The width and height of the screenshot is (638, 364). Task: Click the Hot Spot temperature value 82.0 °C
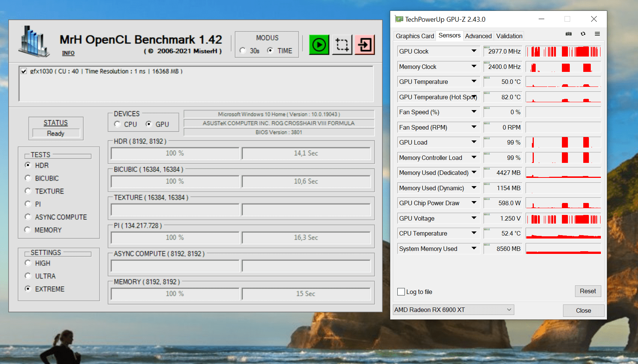503,97
